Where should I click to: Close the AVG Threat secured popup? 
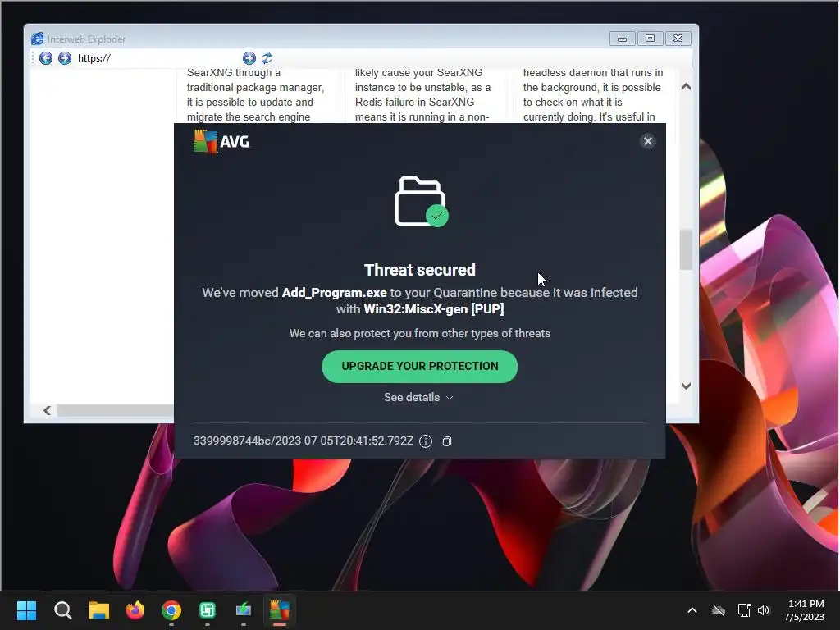coord(648,141)
